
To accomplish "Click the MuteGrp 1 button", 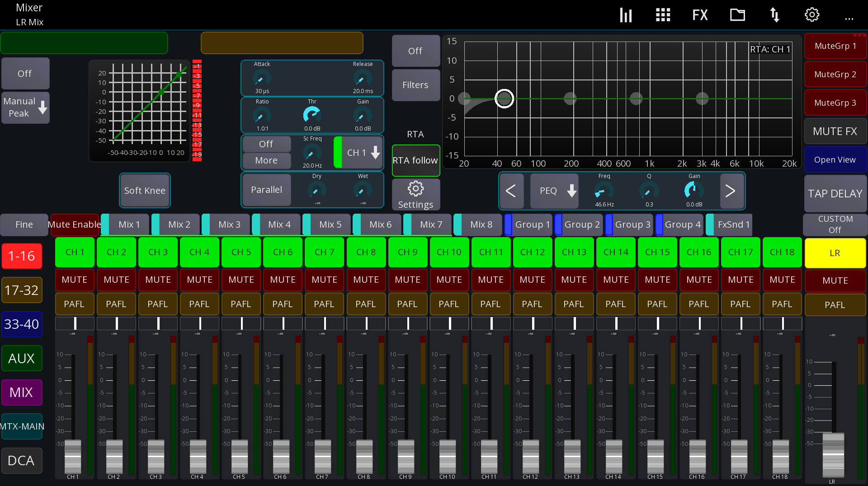I will 835,46.
